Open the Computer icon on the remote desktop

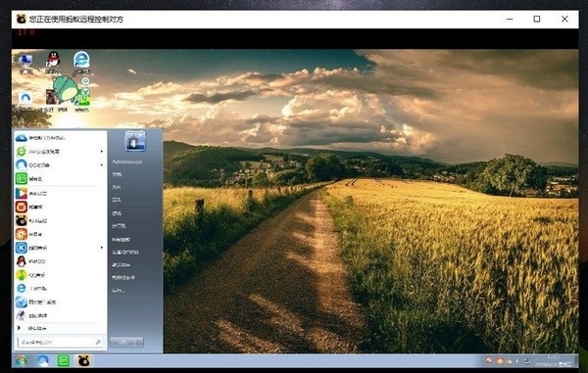click(25, 63)
